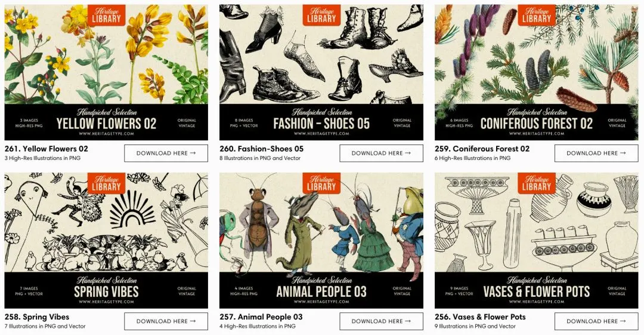Click Heritage Library badge on Coniferous Forest card
The height and width of the screenshot is (335, 644).
coord(537,16)
